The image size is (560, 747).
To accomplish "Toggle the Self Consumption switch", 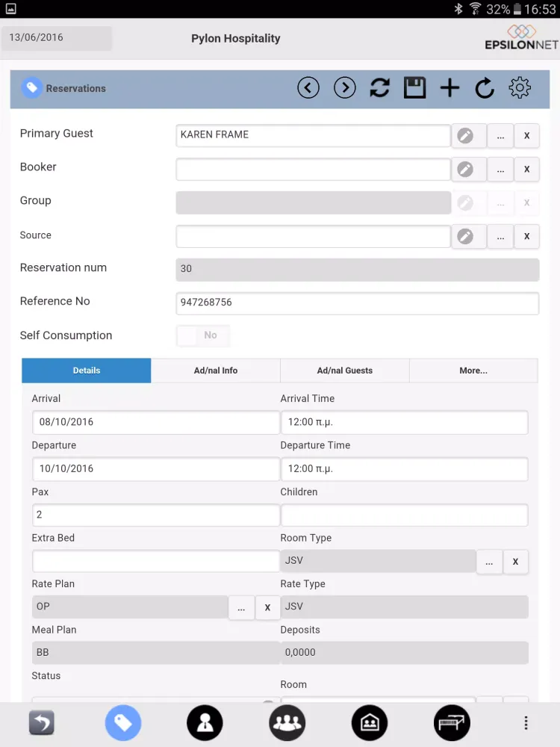I will (203, 335).
